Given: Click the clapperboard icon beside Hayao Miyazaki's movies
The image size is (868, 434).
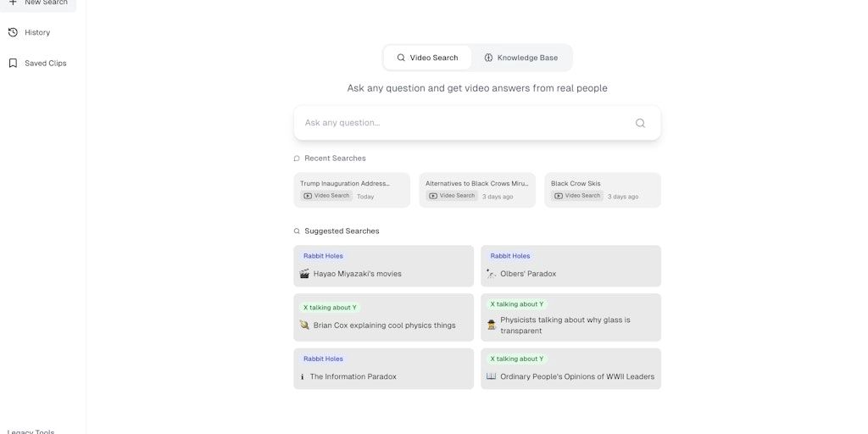Looking at the screenshot, I should tap(304, 274).
